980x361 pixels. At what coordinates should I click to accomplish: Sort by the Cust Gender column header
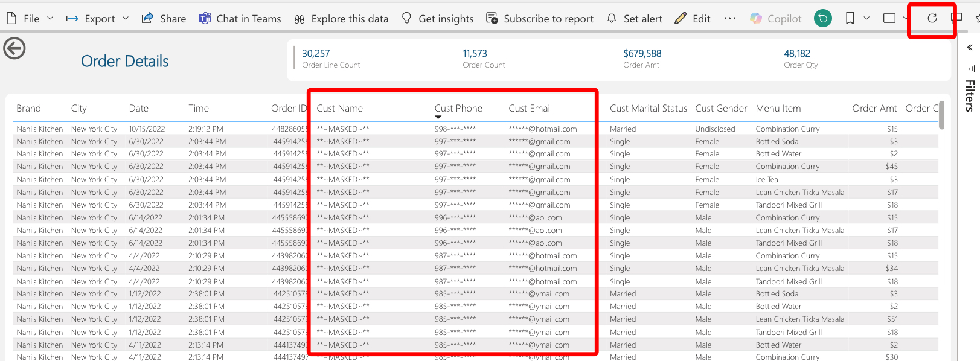click(721, 109)
